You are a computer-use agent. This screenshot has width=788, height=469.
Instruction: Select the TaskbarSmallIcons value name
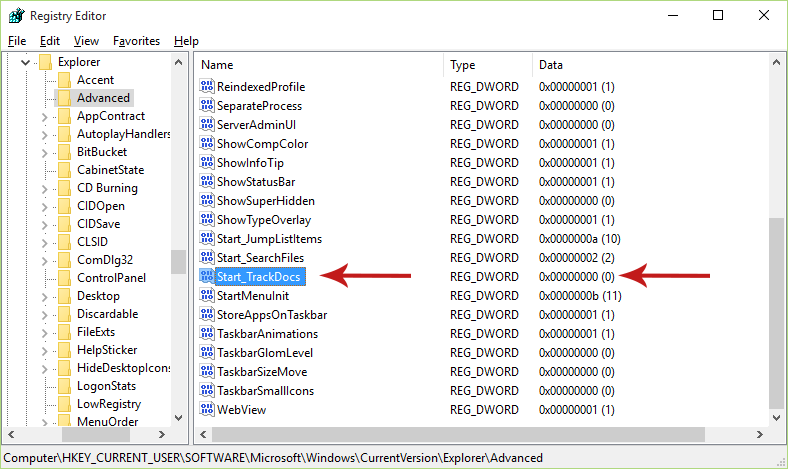click(265, 391)
